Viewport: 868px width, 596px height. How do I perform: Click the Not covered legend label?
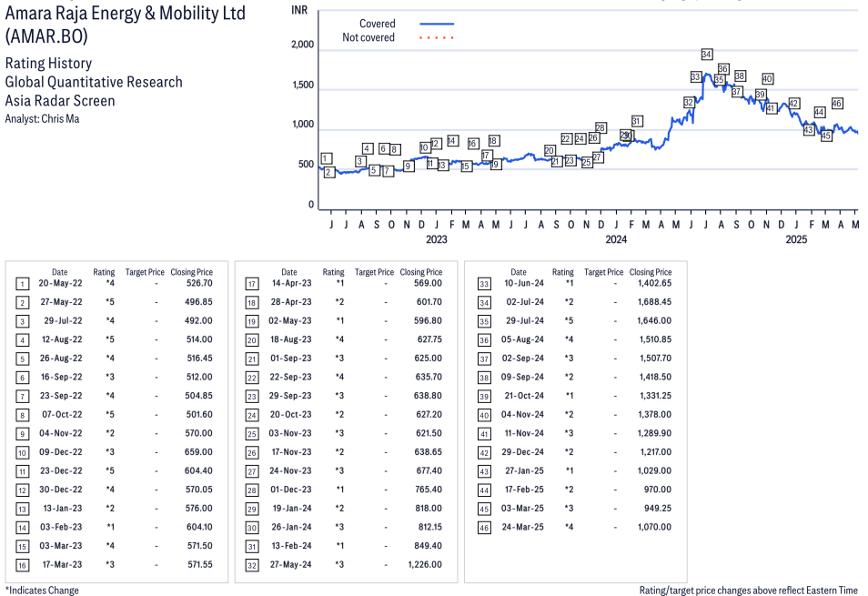coord(368,37)
